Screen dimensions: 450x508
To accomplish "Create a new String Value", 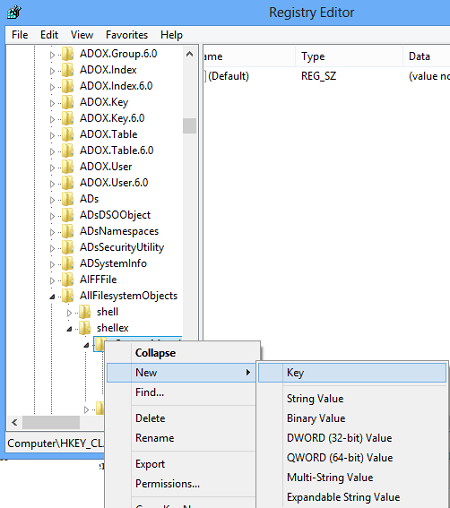I will pos(352,399).
